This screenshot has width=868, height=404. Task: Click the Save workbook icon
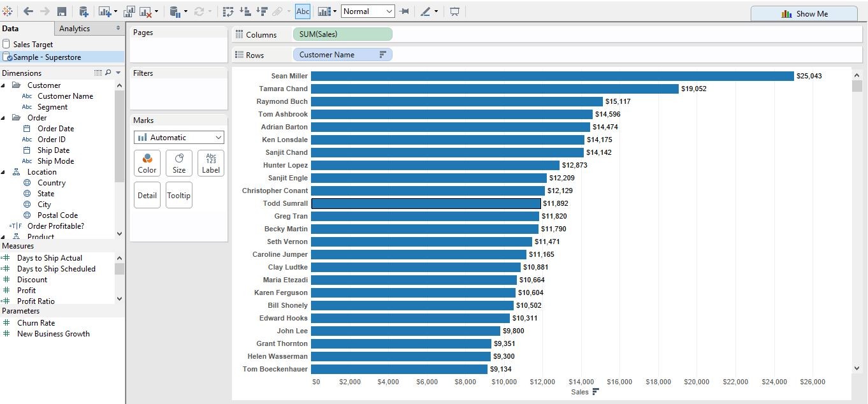coord(62,11)
